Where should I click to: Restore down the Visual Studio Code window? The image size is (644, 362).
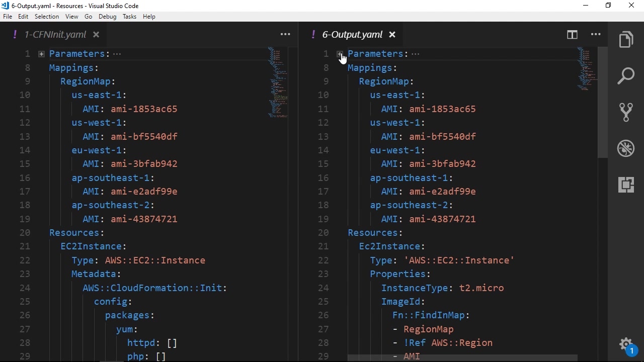click(608, 6)
